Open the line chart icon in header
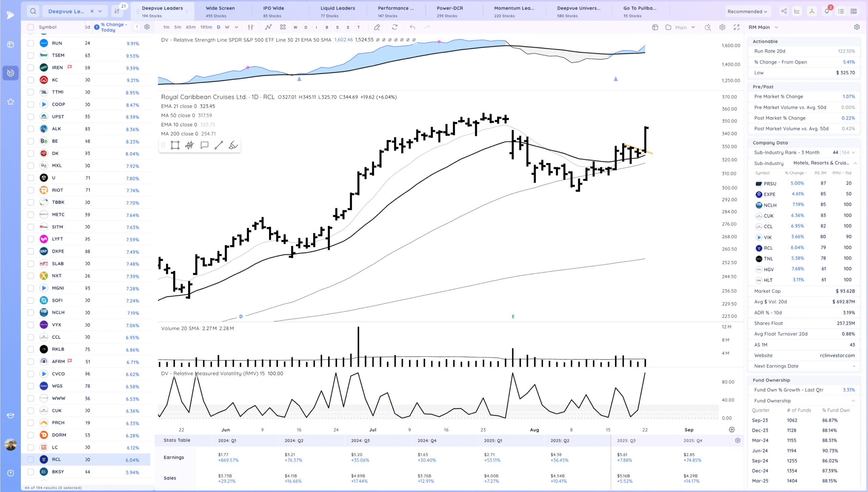The height and width of the screenshot is (492, 868). pyautogui.click(x=797, y=11)
